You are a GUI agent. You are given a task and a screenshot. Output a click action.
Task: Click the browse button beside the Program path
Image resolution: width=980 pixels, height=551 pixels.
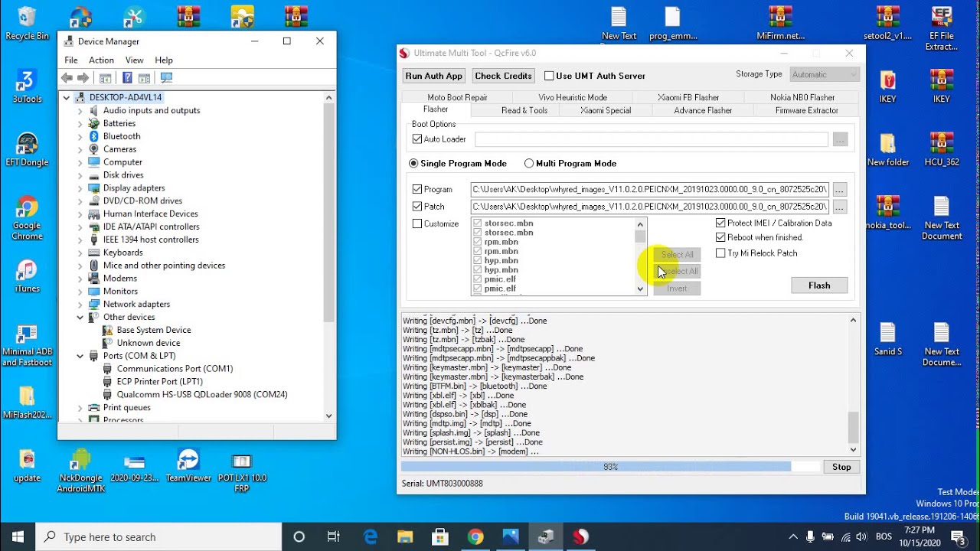[840, 189]
